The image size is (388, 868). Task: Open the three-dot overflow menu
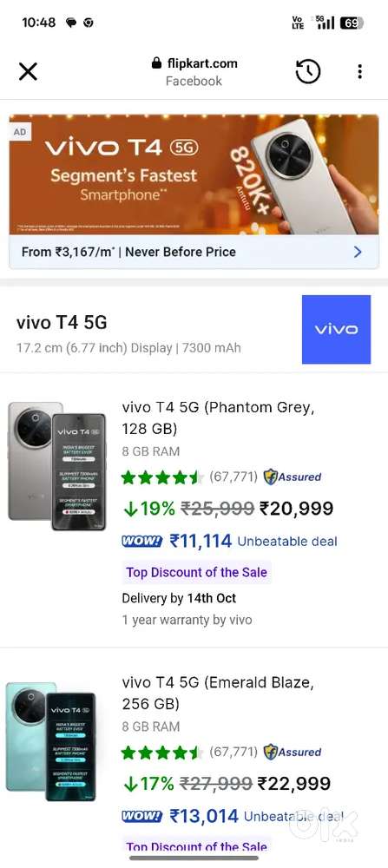pos(359,71)
